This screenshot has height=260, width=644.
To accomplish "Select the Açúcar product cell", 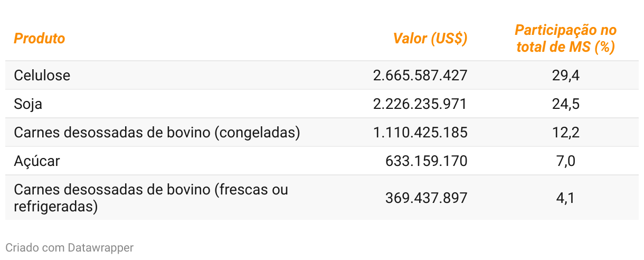I will coord(37,161).
